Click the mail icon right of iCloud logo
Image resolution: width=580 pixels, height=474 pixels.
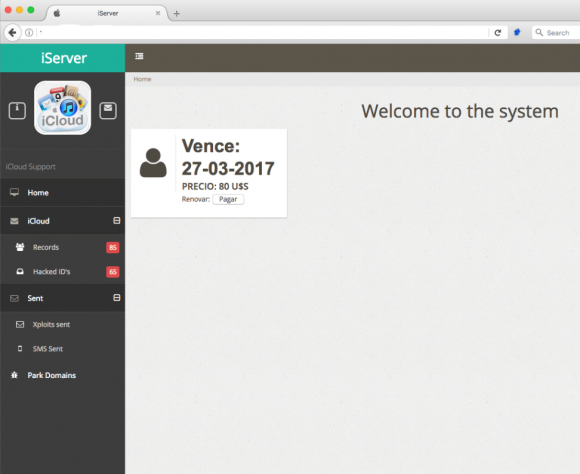point(108,111)
